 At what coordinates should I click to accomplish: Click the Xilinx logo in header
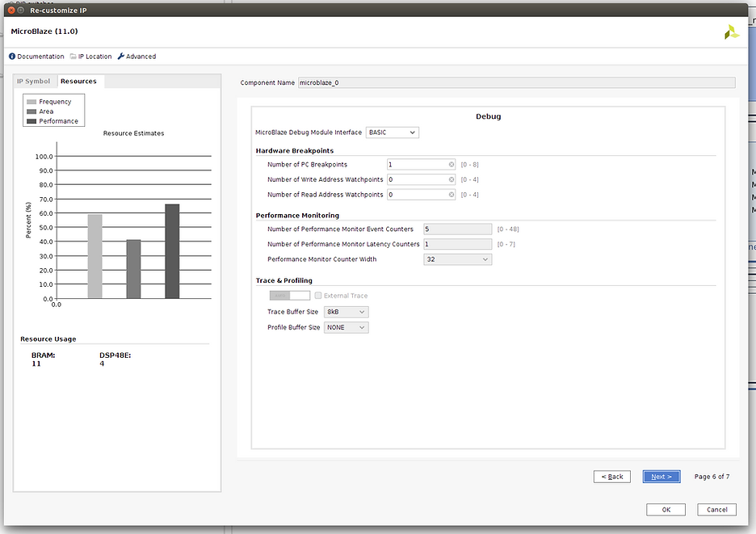(x=731, y=32)
